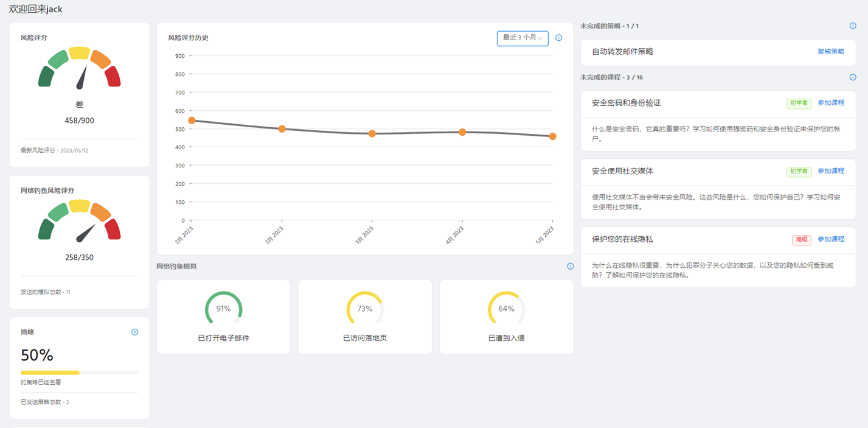868x428 pixels.
Task: Click info icon beside risk score history dropdown
Action: 559,38
